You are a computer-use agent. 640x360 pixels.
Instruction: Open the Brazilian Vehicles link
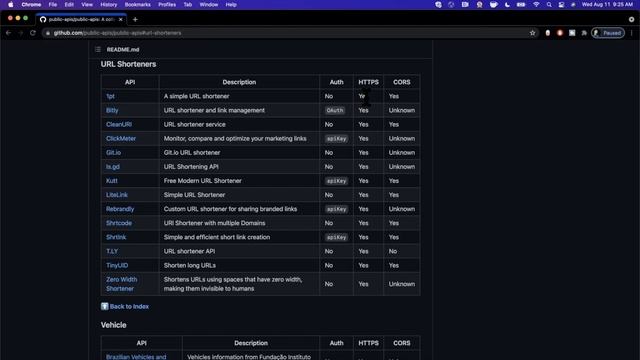[136, 357]
